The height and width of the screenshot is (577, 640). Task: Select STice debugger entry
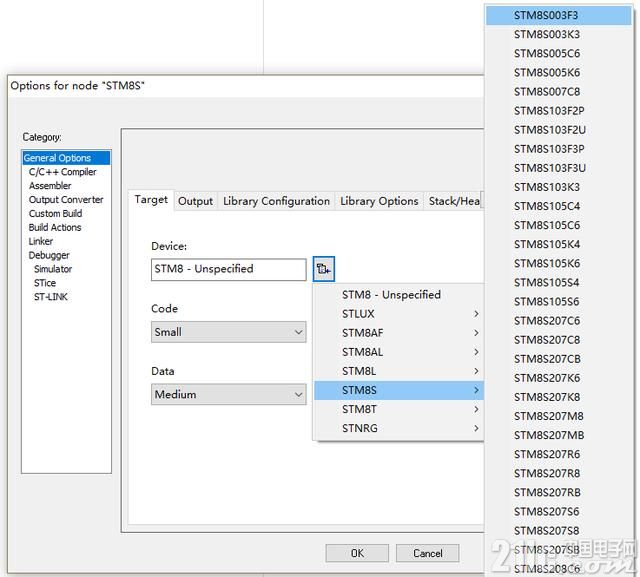tap(44, 283)
